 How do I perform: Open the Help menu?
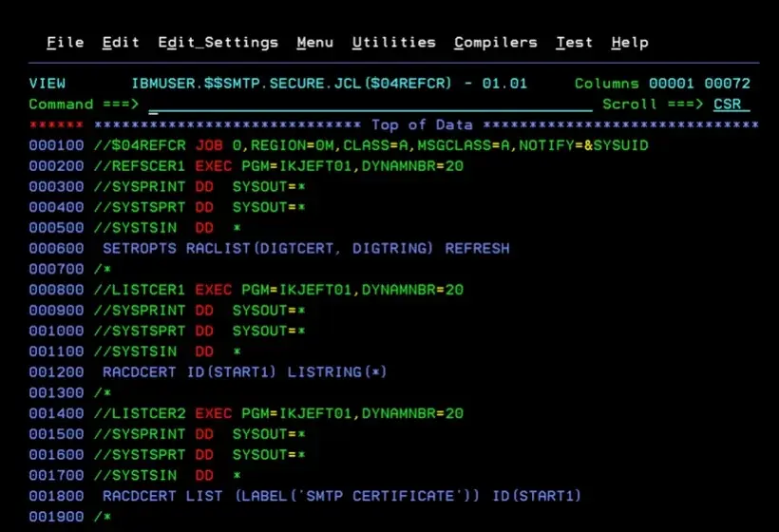point(630,43)
